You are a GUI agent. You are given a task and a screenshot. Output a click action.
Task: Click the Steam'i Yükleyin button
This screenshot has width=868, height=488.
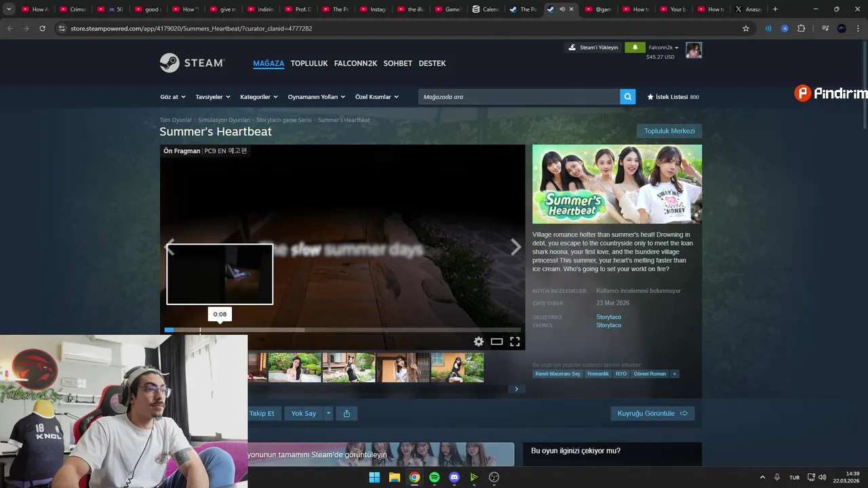593,47
